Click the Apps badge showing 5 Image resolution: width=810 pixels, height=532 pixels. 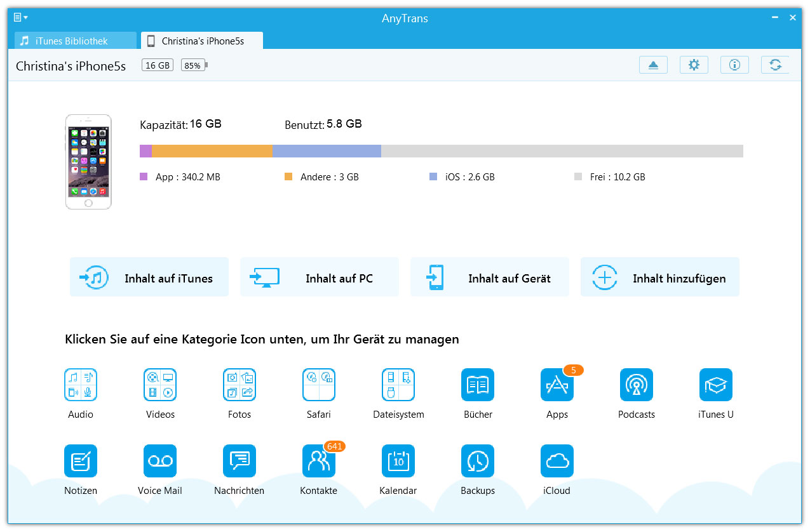coord(573,370)
